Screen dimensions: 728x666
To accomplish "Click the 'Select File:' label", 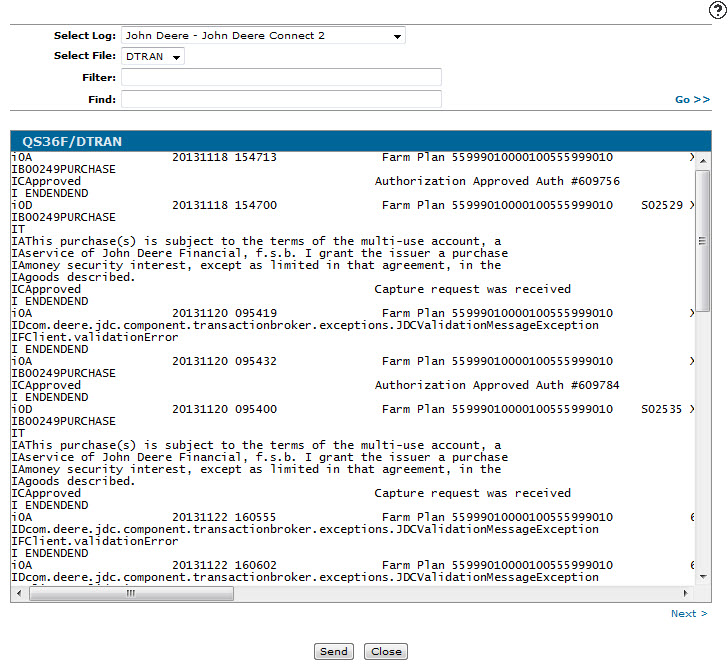I will pyautogui.click(x=85, y=56).
